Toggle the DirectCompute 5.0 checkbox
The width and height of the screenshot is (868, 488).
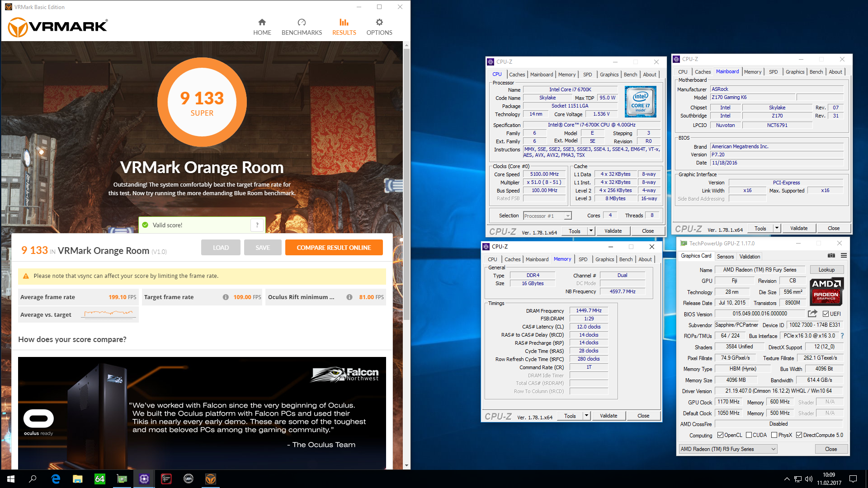click(x=799, y=435)
